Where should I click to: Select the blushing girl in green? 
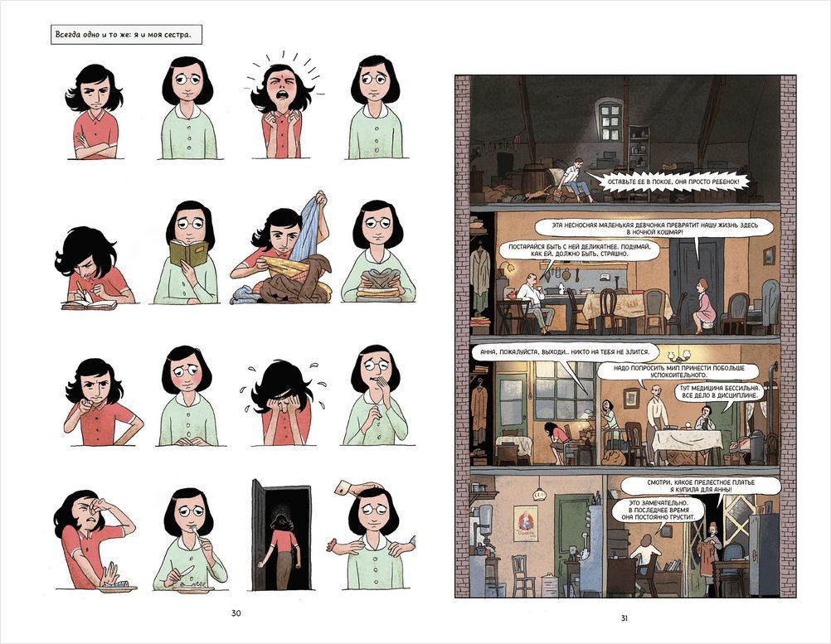pos(187,395)
